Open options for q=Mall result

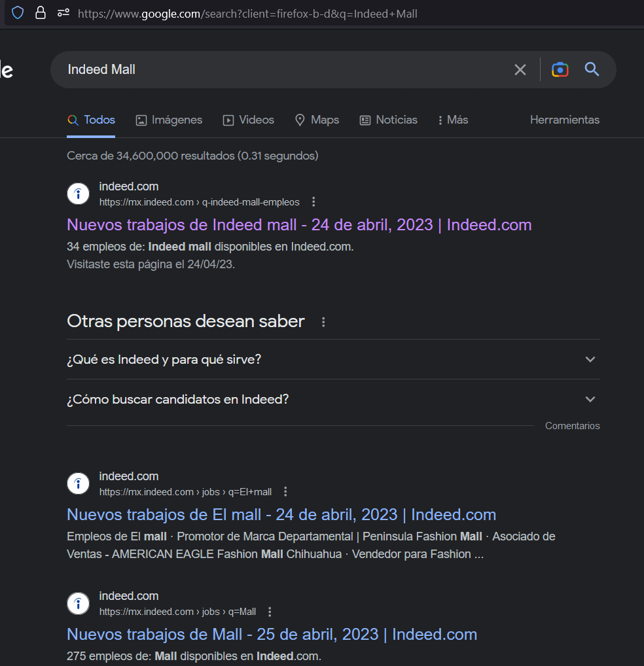(x=270, y=612)
